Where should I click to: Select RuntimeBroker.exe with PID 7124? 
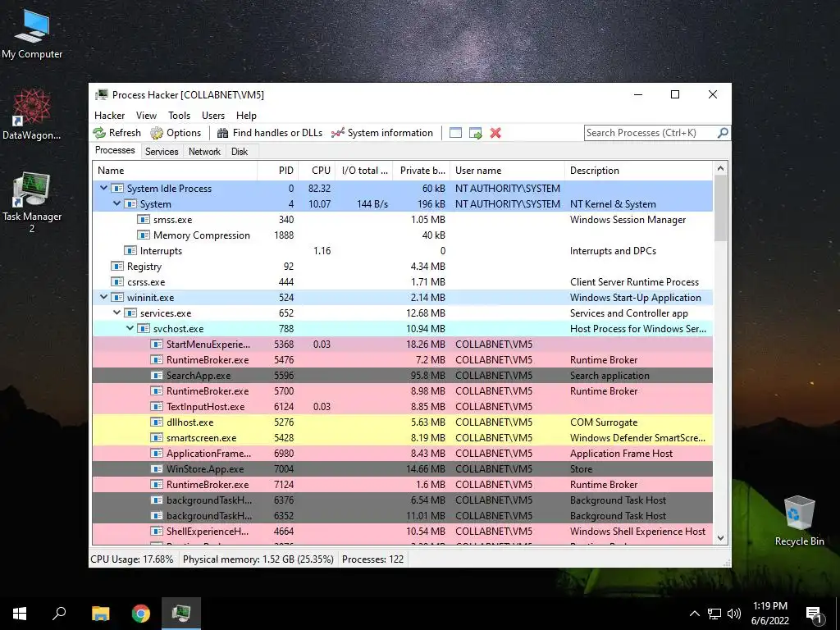[402, 485]
